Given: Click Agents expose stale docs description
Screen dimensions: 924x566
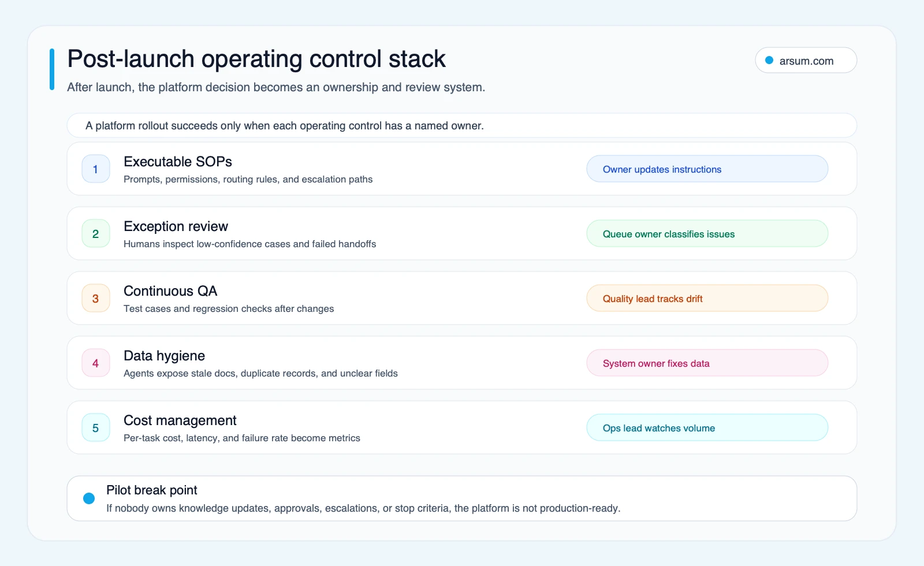Looking at the screenshot, I should [260, 373].
